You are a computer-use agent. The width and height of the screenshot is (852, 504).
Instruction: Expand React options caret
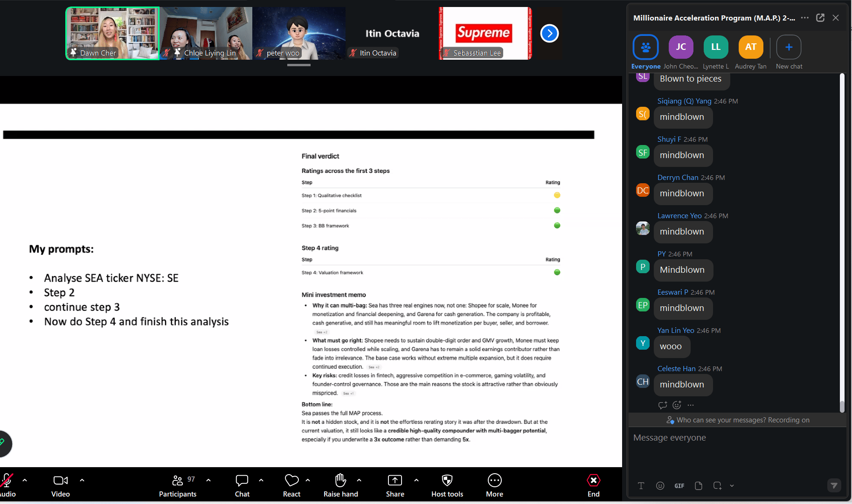click(x=308, y=480)
